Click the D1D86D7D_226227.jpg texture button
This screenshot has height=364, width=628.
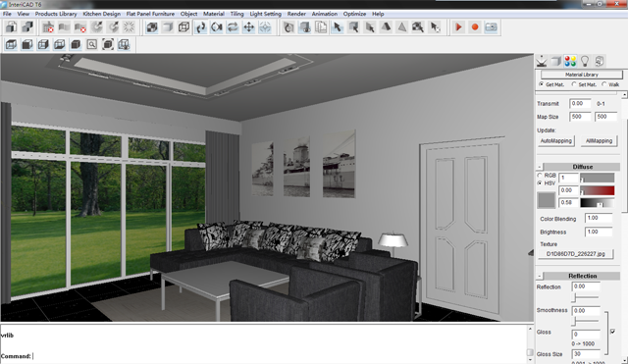(x=576, y=254)
